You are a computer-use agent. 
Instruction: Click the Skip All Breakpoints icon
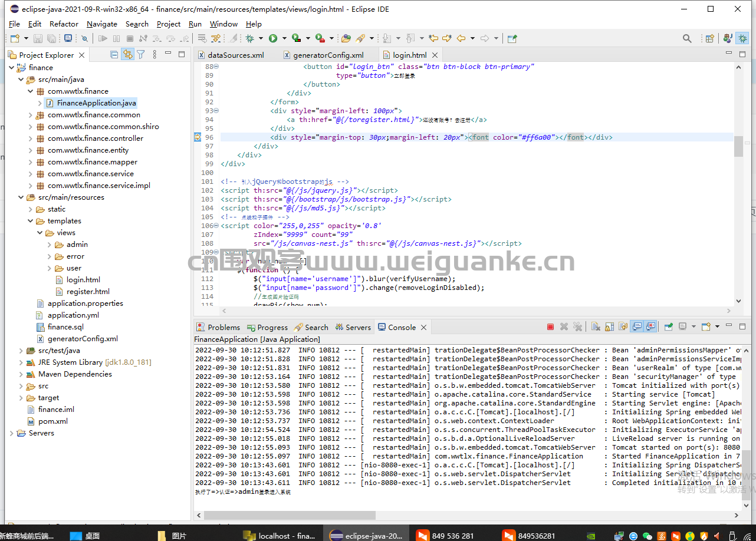(x=84, y=38)
